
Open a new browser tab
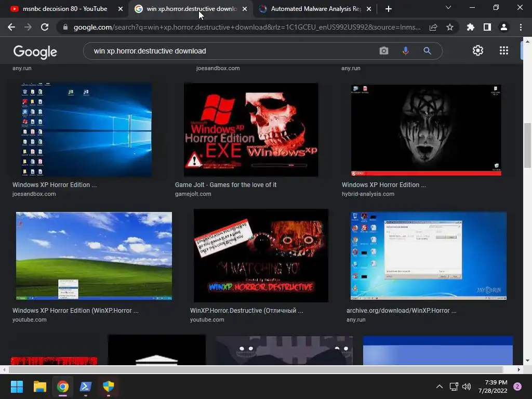[x=389, y=9]
